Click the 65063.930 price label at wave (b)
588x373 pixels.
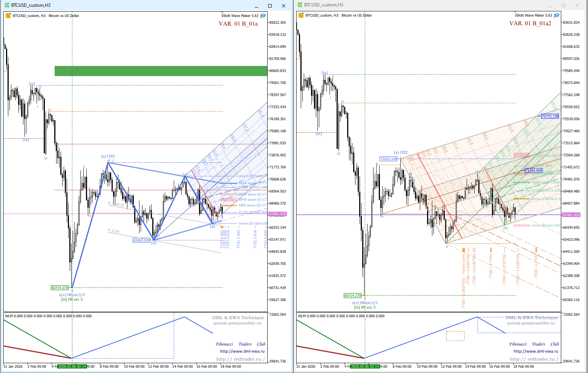click(141, 240)
